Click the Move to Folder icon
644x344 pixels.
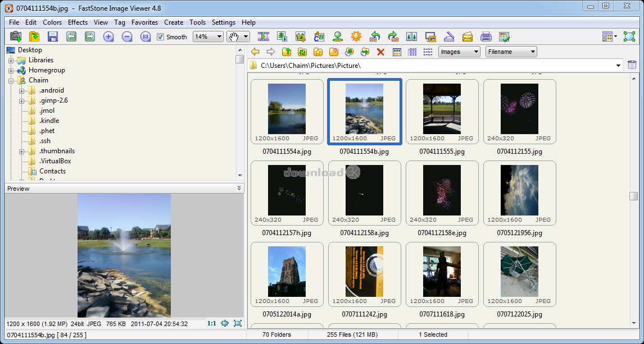pyautogui.click(x=365, y=52)
